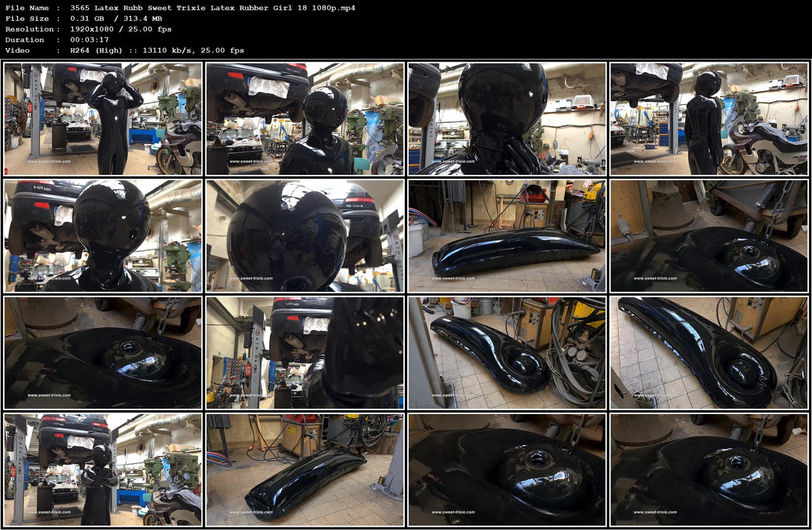Screen dimensions: 812x530
Task: Open extreme close-up thumbnail of round glossy hood
Action: point(304,236)
